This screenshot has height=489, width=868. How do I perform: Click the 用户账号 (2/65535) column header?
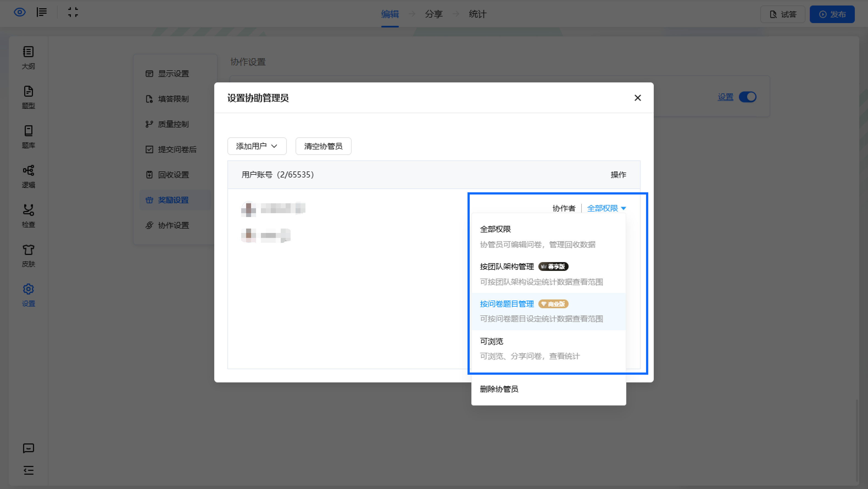point(278,174)
